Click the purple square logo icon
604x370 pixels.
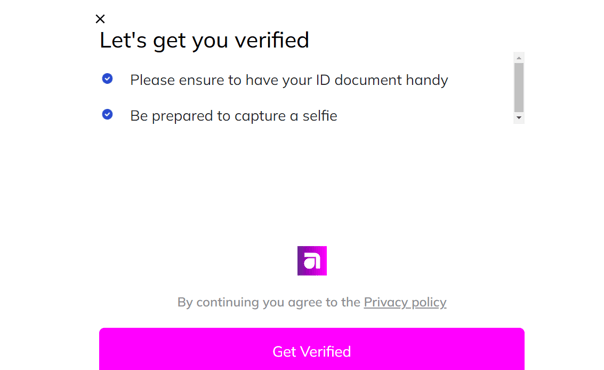click(x=312, y=261)
